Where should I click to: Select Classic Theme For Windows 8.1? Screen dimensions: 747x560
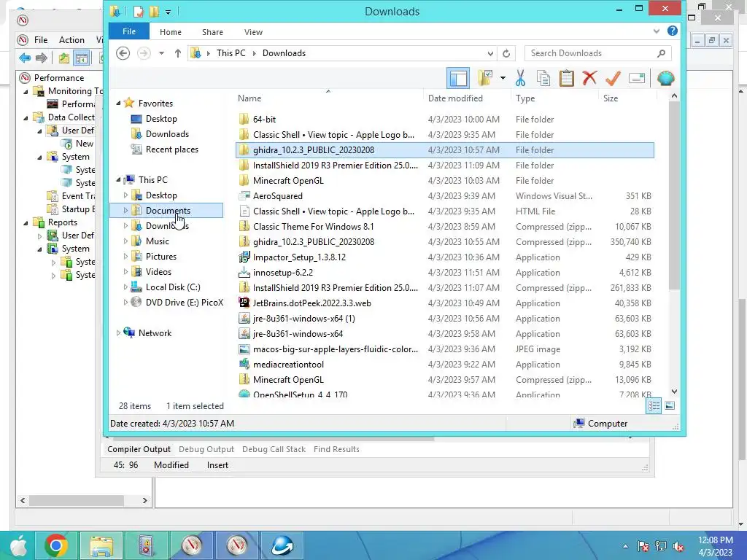click(x=314, y=227)
